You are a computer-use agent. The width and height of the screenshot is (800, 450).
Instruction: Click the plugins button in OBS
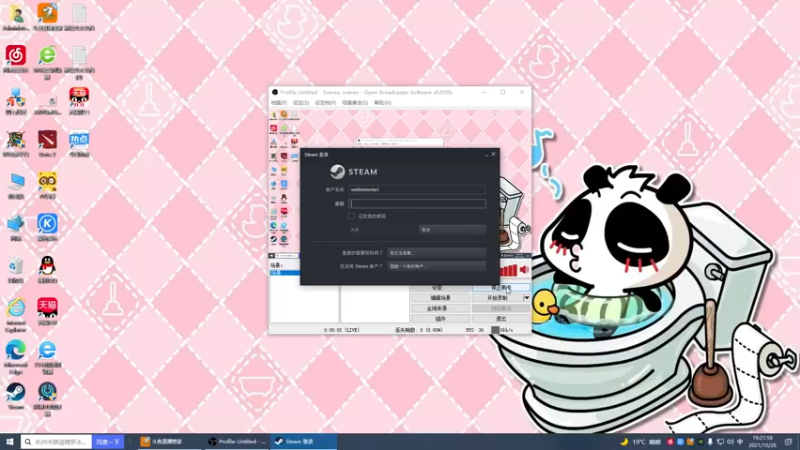point(440,319)
